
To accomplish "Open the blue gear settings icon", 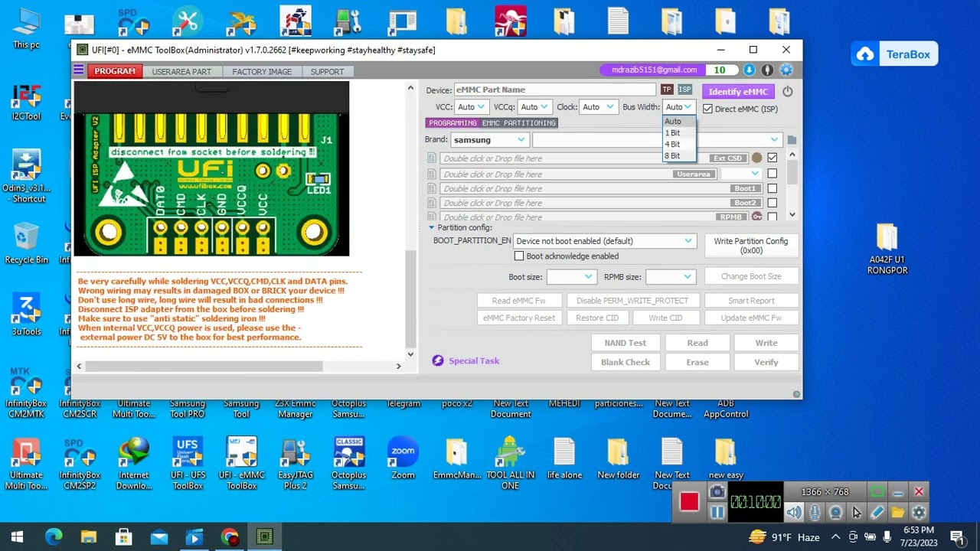I will 786,70.
